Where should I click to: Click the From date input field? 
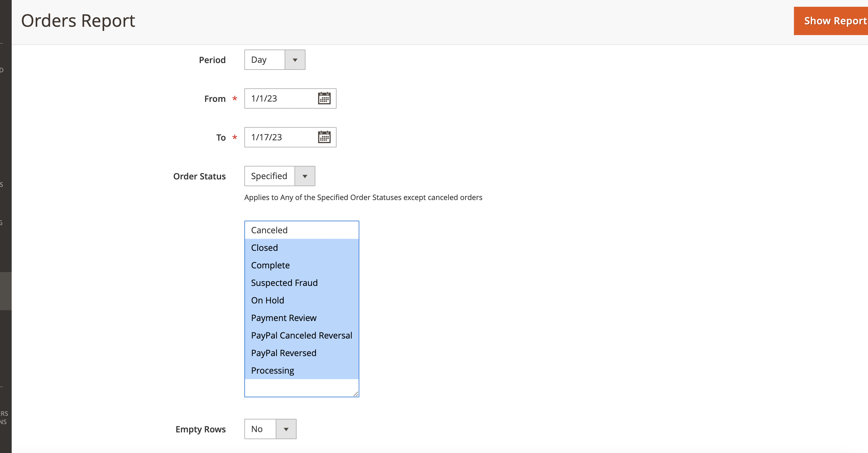tap(280, 98)
